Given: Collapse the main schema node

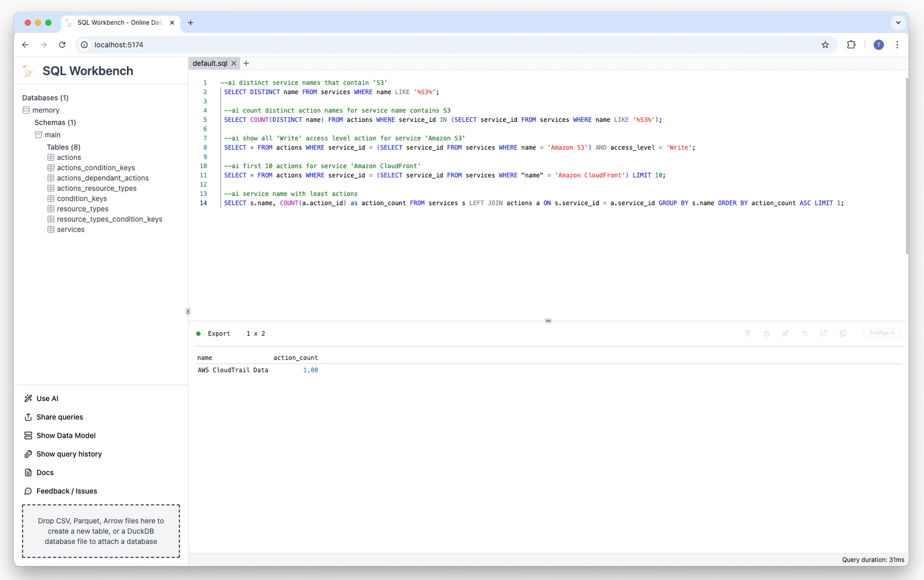Looking at the screenshot, I should click(x=53, y=135).
